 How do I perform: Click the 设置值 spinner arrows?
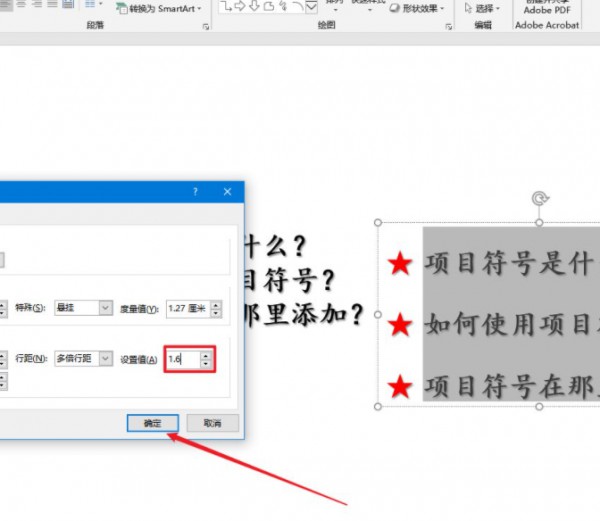(206, 358)
